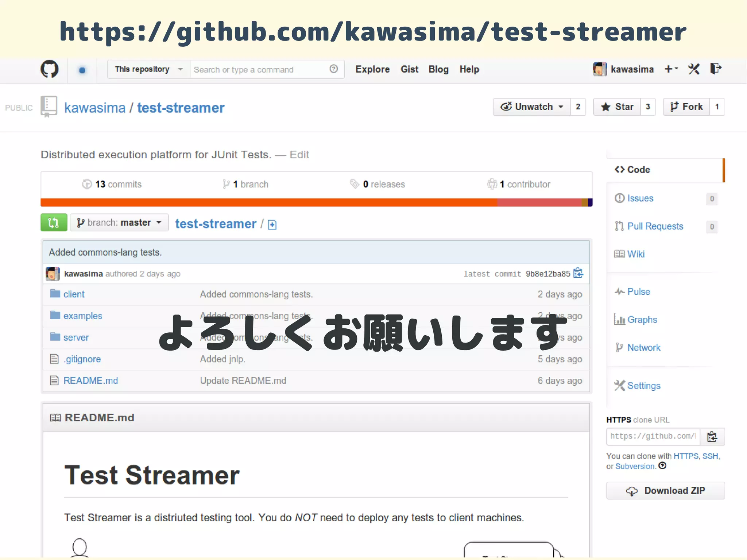
Task: Open the .gitignore file
Action: click(x=82, y=359)
